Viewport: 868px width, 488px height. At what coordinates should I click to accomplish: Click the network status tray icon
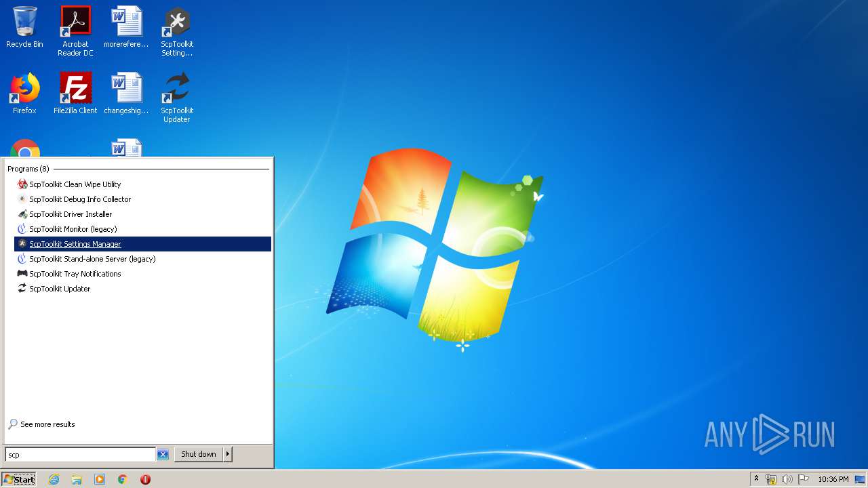(x=771, y=479)
